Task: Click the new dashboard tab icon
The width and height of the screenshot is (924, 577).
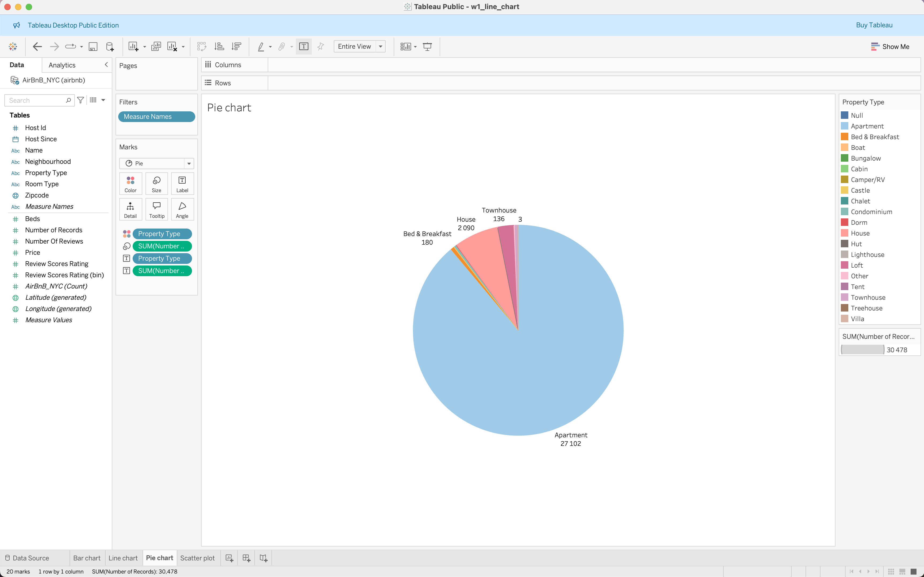Action: [x=246, y=558]
